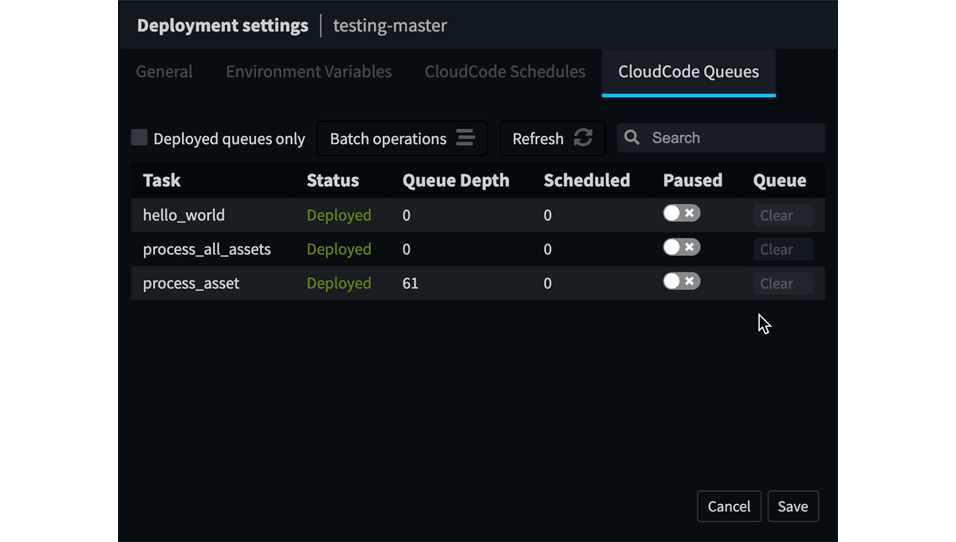Clear the process_asset queue

[783, 283]
